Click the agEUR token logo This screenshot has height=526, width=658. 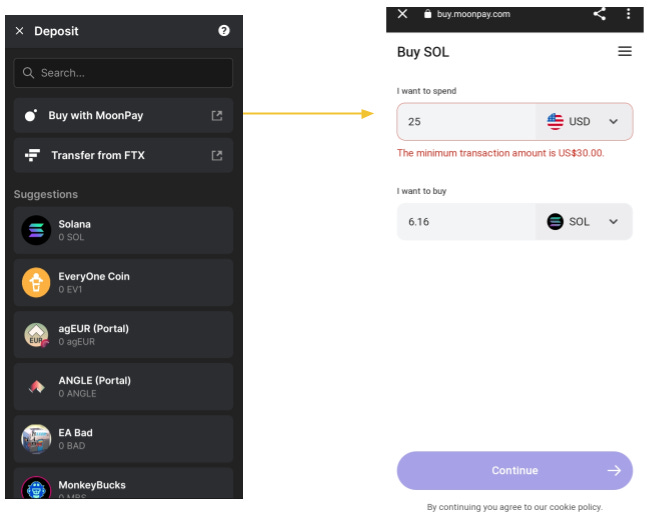36,335
